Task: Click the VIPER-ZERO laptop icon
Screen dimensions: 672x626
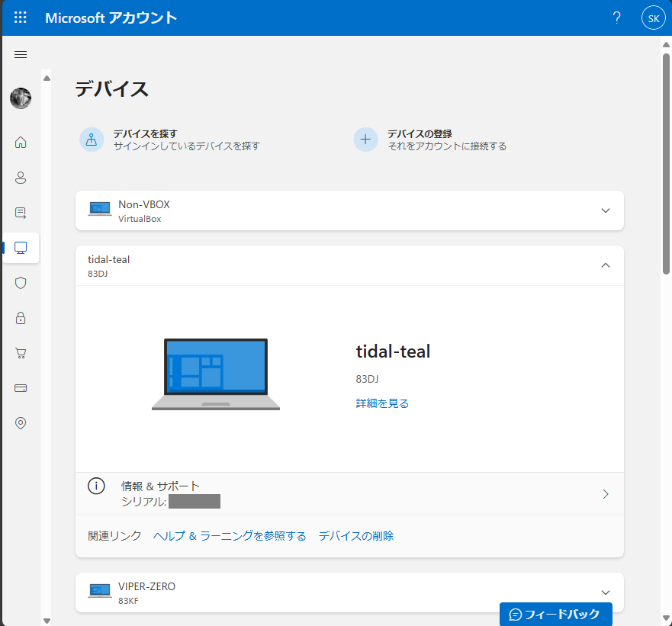Action: tap(100, 590)
